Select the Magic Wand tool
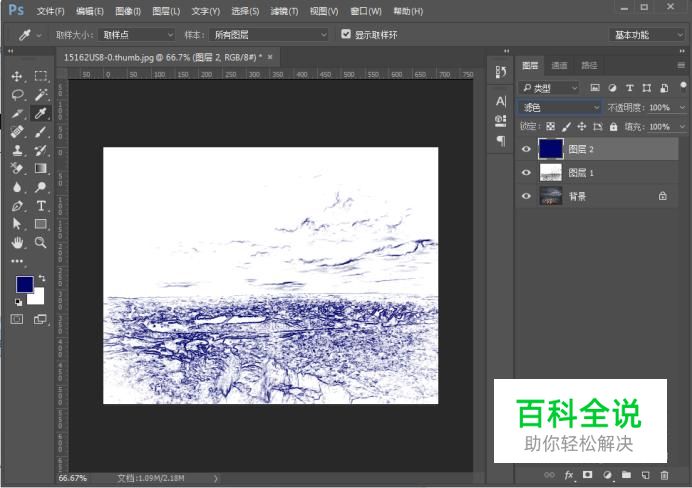The width and height of the screenshot is (692, 488). click(41, 94)
